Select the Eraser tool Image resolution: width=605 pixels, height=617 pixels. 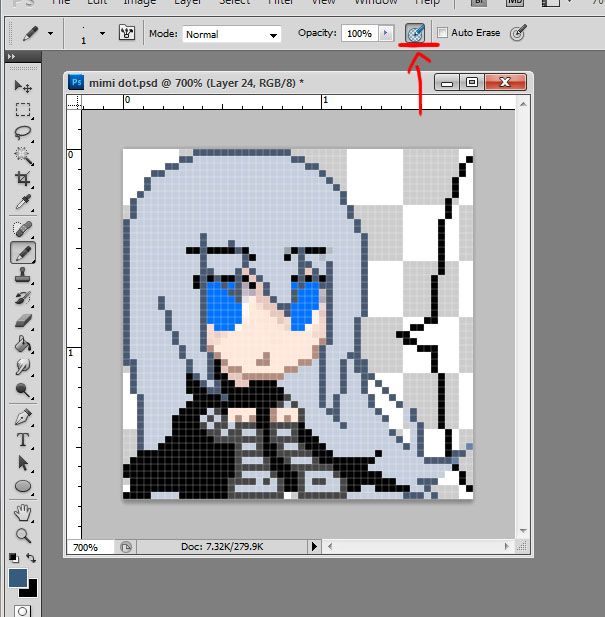[22, 321]
